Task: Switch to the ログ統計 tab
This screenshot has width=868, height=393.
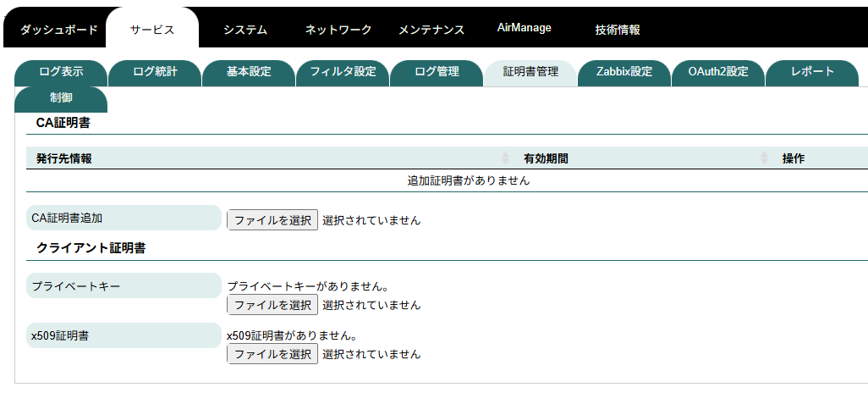Action: pyautogui.click(x=155, y=73)
